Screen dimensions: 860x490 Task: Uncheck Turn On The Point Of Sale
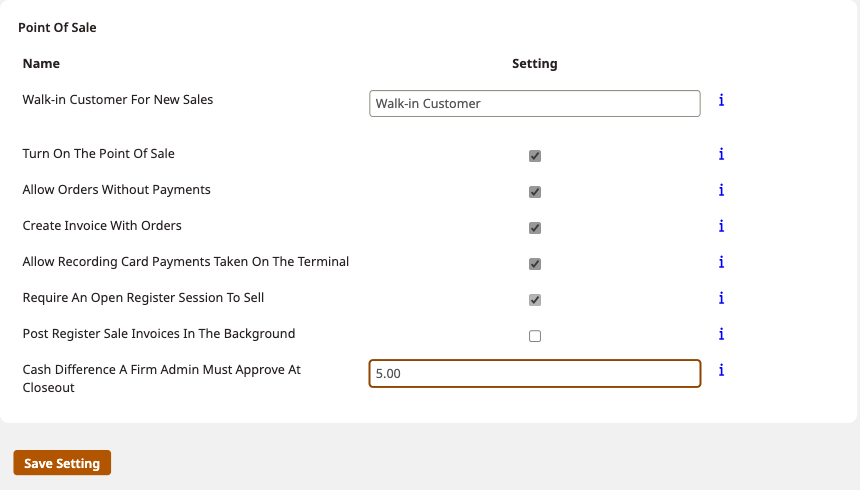[x=535, y=156]
